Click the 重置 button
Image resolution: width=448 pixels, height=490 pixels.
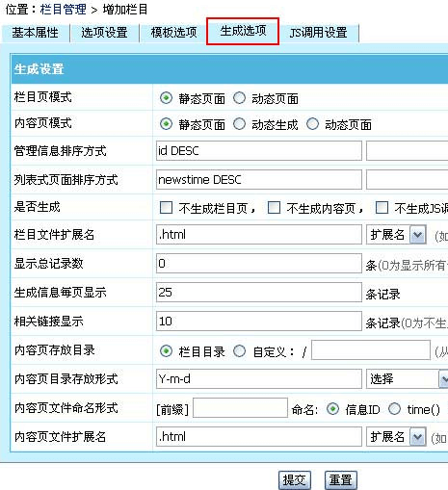[x=341, y=480]
